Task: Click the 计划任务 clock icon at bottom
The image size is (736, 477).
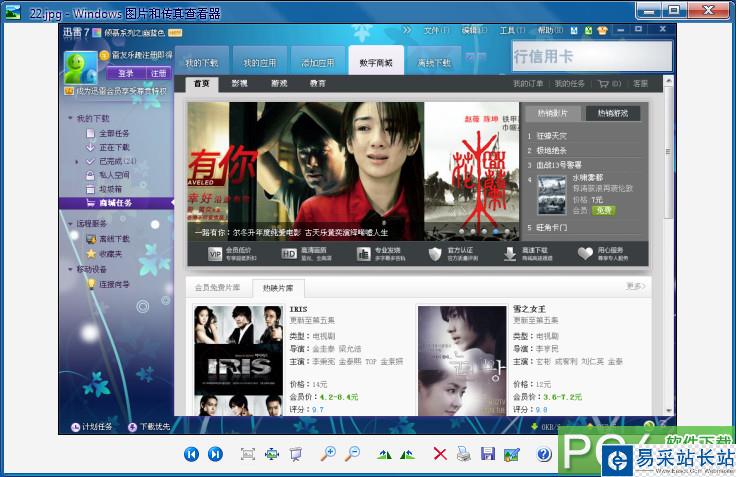Action: tap(75, 427)
